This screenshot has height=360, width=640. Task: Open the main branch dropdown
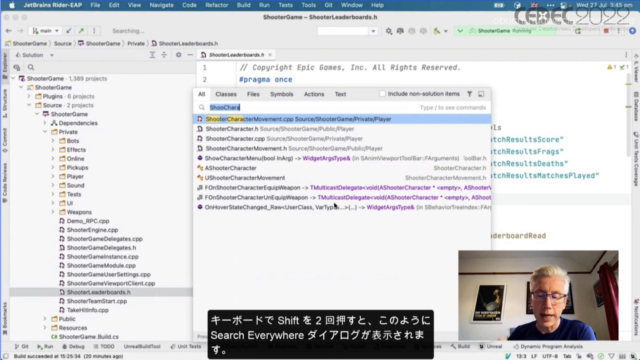point(46,31)
